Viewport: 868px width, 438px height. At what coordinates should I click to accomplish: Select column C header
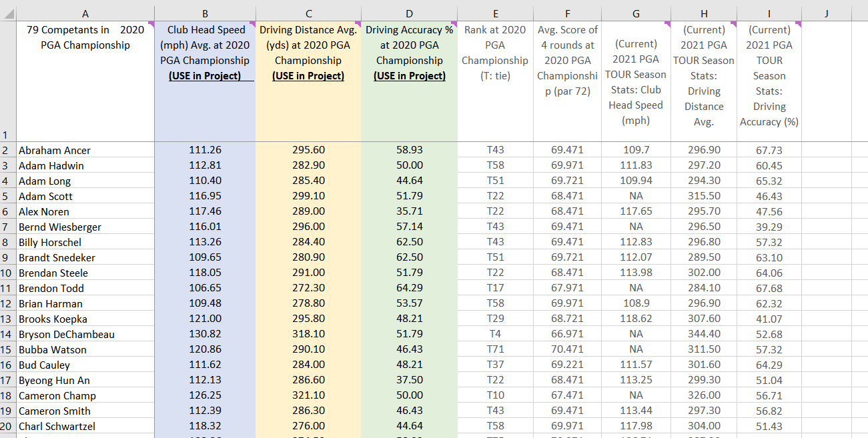coord(308,13)
